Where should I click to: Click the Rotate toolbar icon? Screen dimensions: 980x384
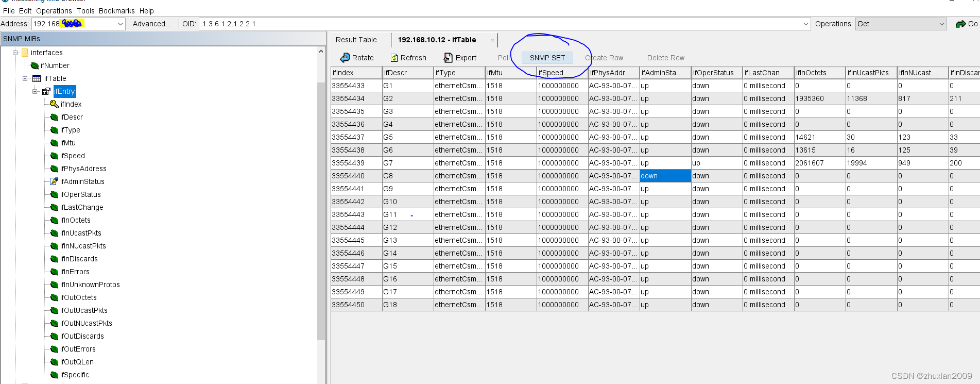[345, 58]
